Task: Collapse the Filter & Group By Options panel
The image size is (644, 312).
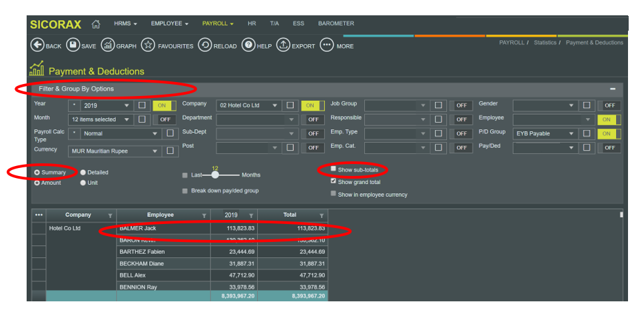Action: pyautogui.click(x=612, y=89)
